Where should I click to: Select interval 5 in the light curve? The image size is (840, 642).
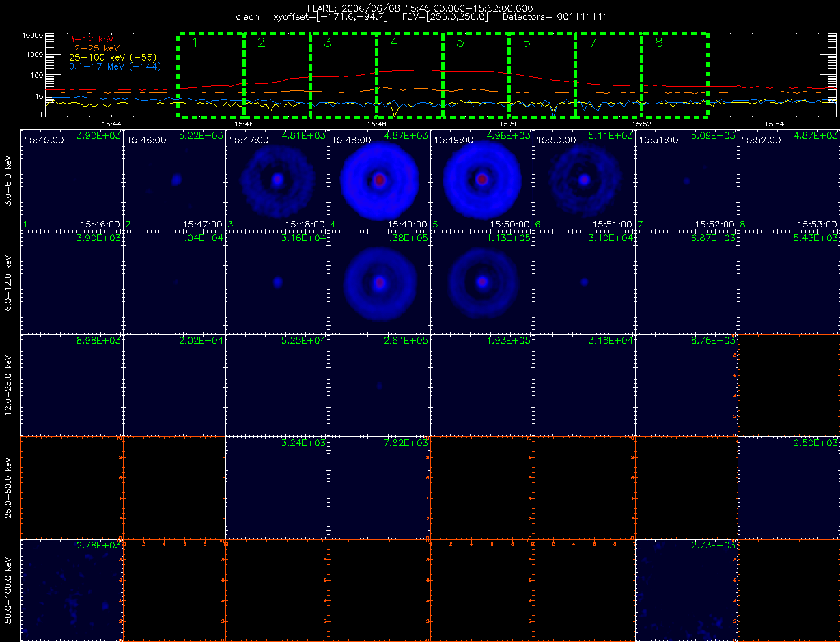(476, 75)
